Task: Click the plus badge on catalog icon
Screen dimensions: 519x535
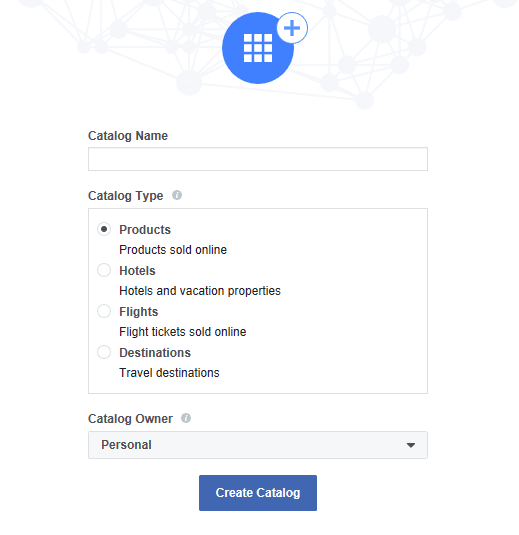Action: tap(292, 28)
